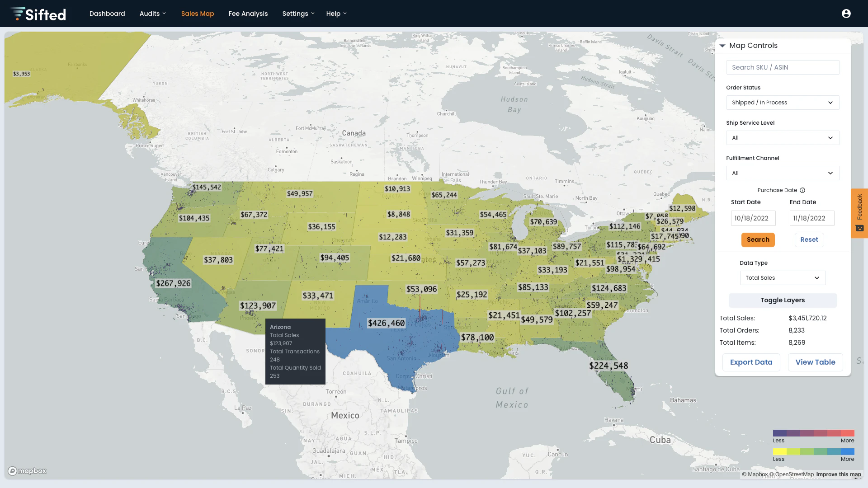The height and width of the screenshot is (488, 868).
Task: Click the Search SKU / ASIN field
Action: 782,67
